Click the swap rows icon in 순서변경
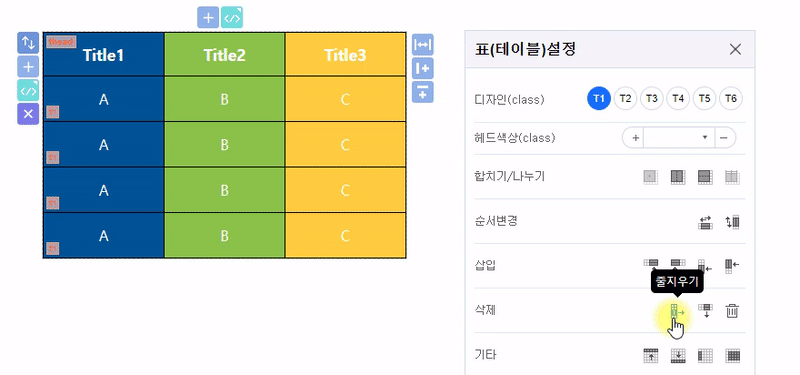The height and width of the screenshot is (375, 800). point(705,222)
